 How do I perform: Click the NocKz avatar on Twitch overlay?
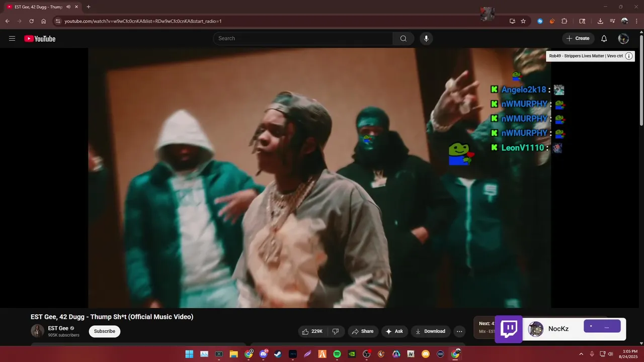pyautogui.click(x=536, y=329)
